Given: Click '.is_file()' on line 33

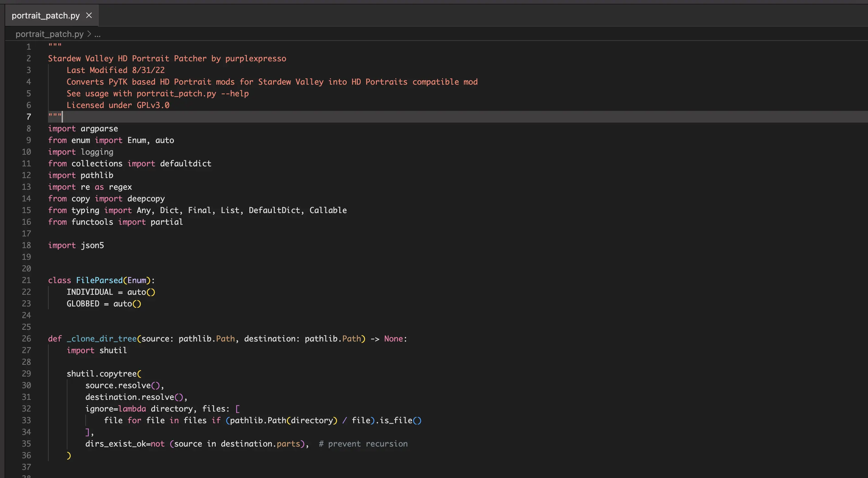Looking at the screenshot, I should [x=398, y=420].
